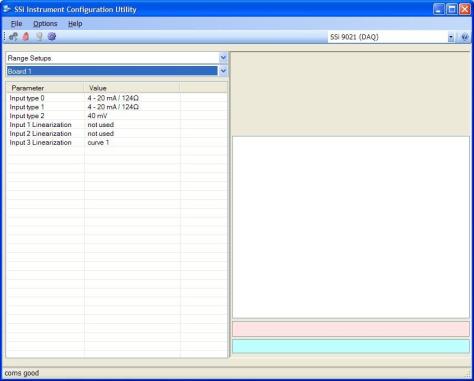Select the Input type 0 row
This screenshot has width=474, height=381.
pyautogui.click(x=117, y=98)
